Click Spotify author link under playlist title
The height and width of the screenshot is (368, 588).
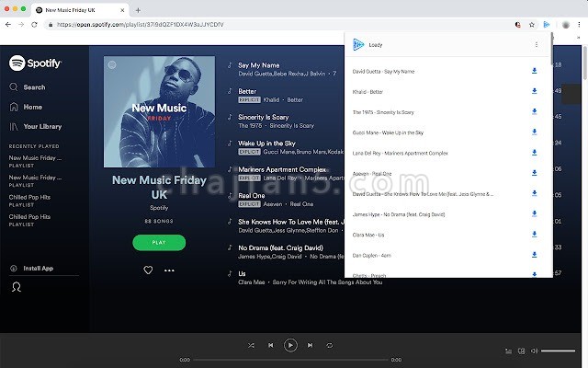[x=159, y=208]
